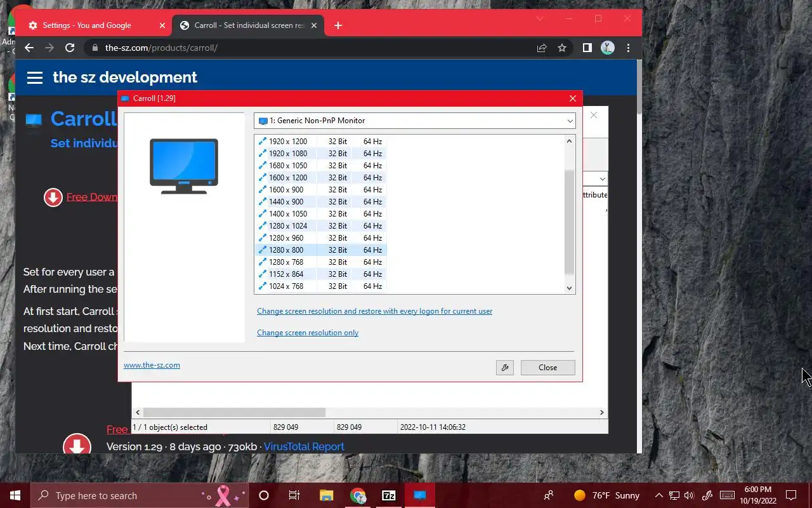Viewport: 812px width, 508px height.
Task: Open the Windows Start menu
Action: point(15,495)
